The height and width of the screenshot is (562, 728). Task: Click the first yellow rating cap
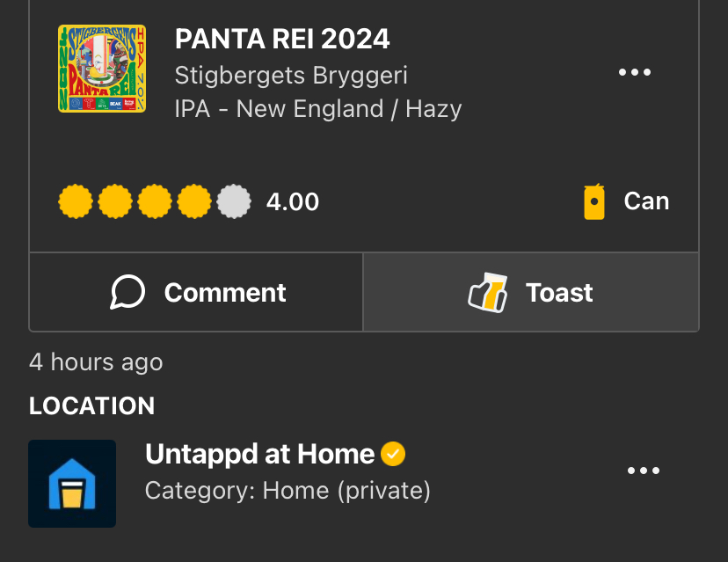pos(76,202)
